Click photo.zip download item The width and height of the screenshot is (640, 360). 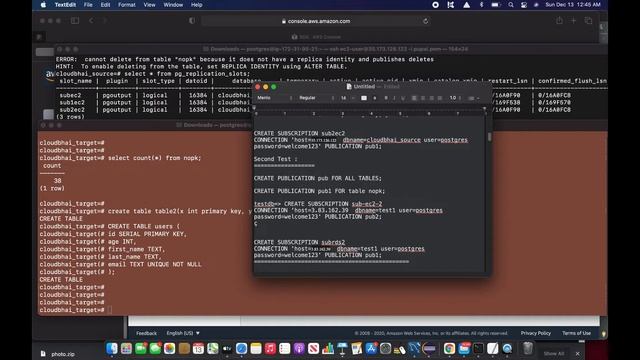click(x=58, y=354)
